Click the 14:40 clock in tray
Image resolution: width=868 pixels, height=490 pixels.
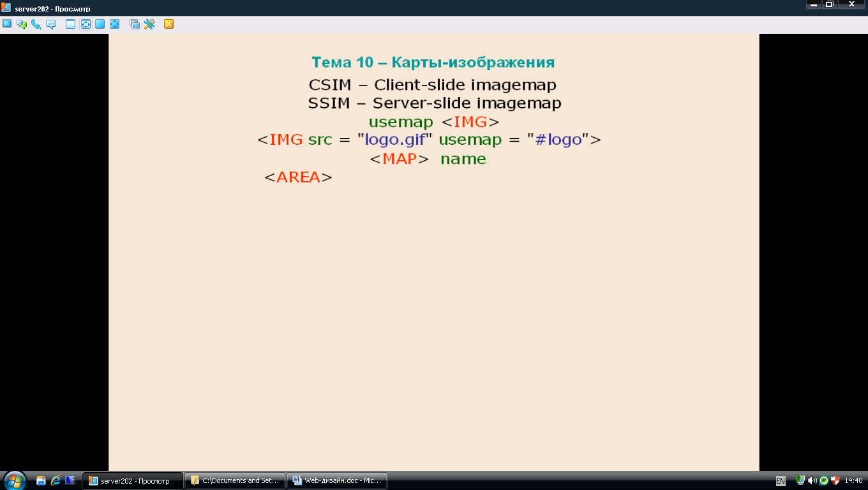point(853,480)
